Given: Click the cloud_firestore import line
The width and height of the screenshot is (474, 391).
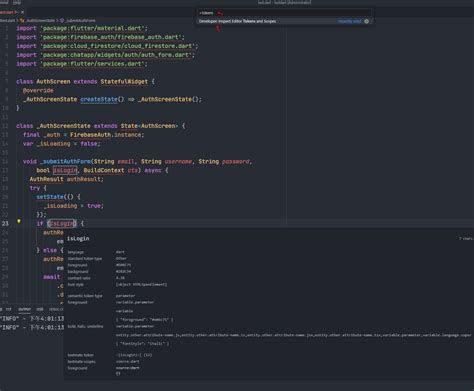Looking at the screenshot, I should (107, 46).
